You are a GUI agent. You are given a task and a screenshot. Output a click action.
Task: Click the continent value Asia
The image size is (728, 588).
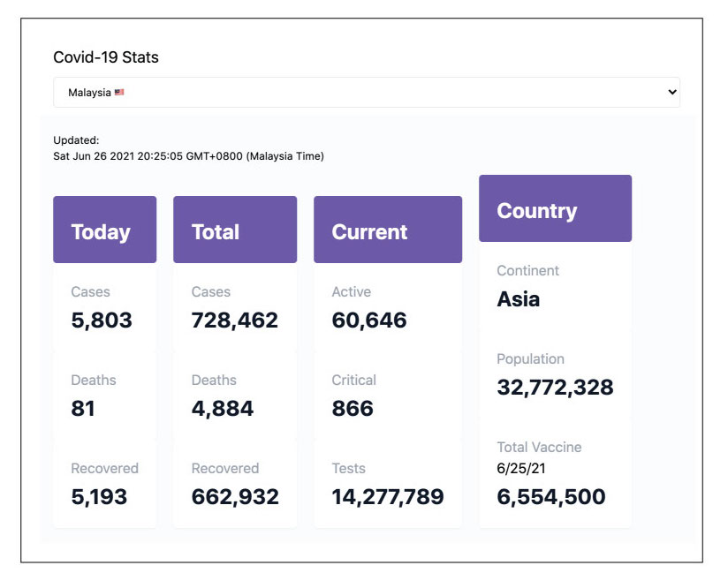click(518, 299)
